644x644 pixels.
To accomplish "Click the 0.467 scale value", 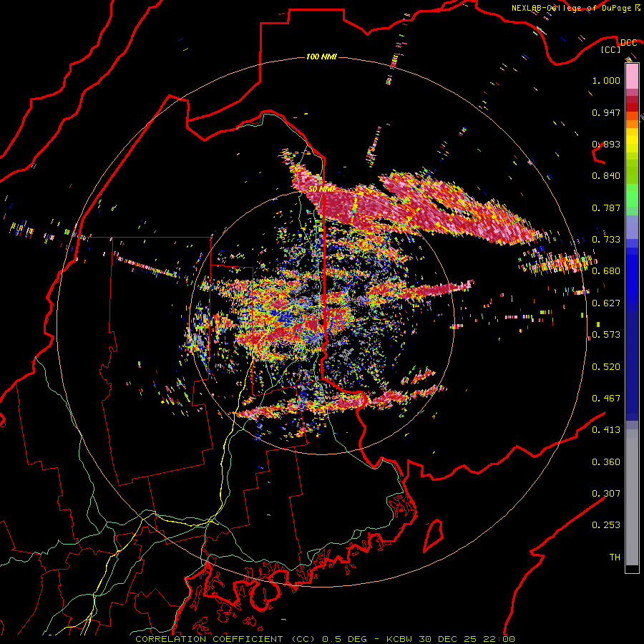I will (606, 399).
